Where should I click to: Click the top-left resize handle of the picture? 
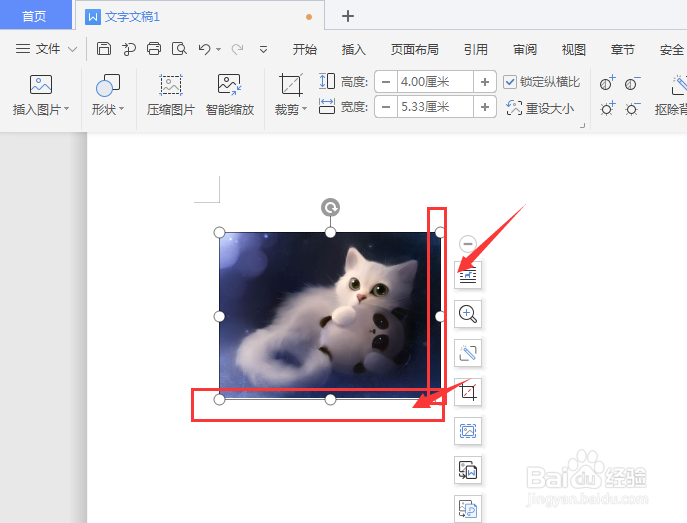pyautogui.click(x=220, y=232)
